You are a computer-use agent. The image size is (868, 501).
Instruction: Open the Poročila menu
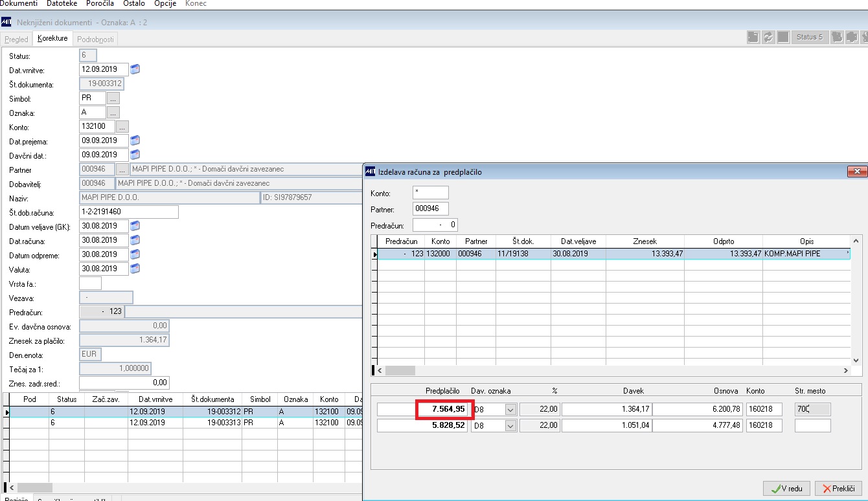tap(100, 3)
